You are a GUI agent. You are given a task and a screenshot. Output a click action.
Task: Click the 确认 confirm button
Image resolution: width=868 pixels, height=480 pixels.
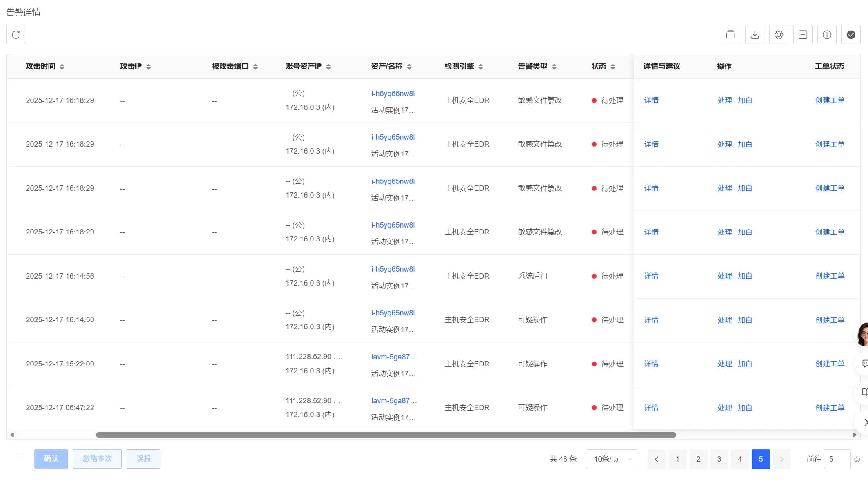point(51,458)
